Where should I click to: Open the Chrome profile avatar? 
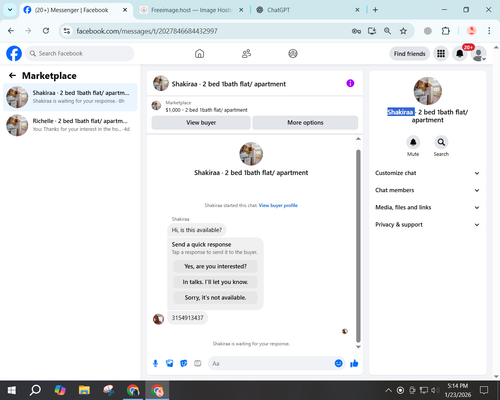point(471,31)
